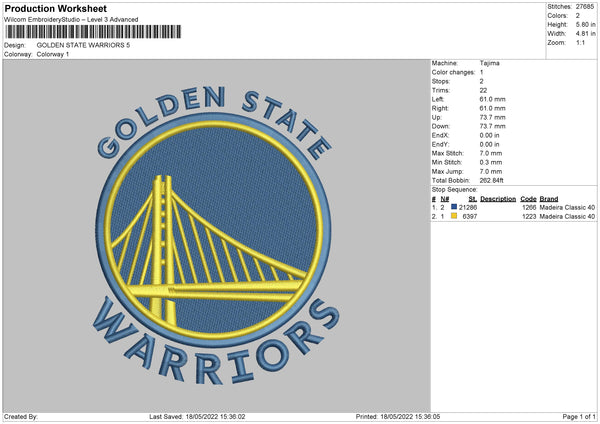The height and width of the screenshot is (424, 600).
Task: Click the Total Bobbin value 202.84ft
Action: click(492, 181)
